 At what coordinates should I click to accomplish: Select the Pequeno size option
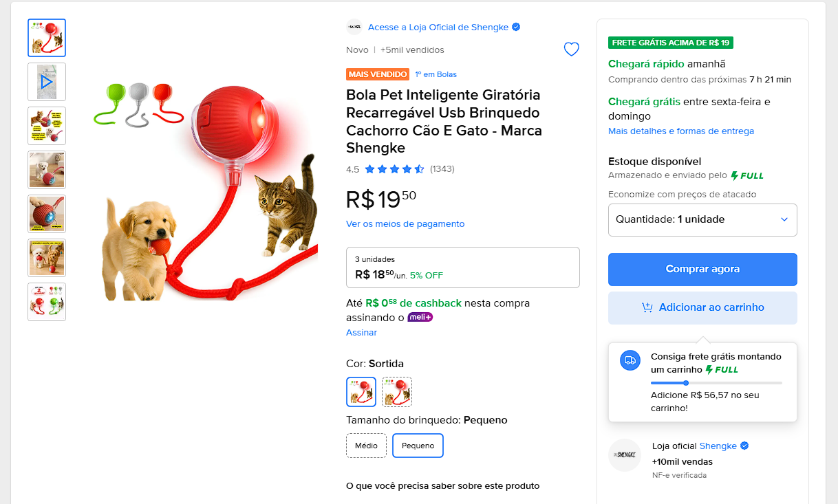tap(418, 446)
